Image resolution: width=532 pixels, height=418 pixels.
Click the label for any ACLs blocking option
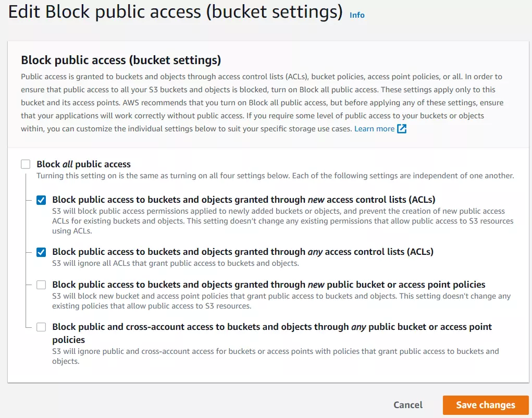tap(243, 252)
